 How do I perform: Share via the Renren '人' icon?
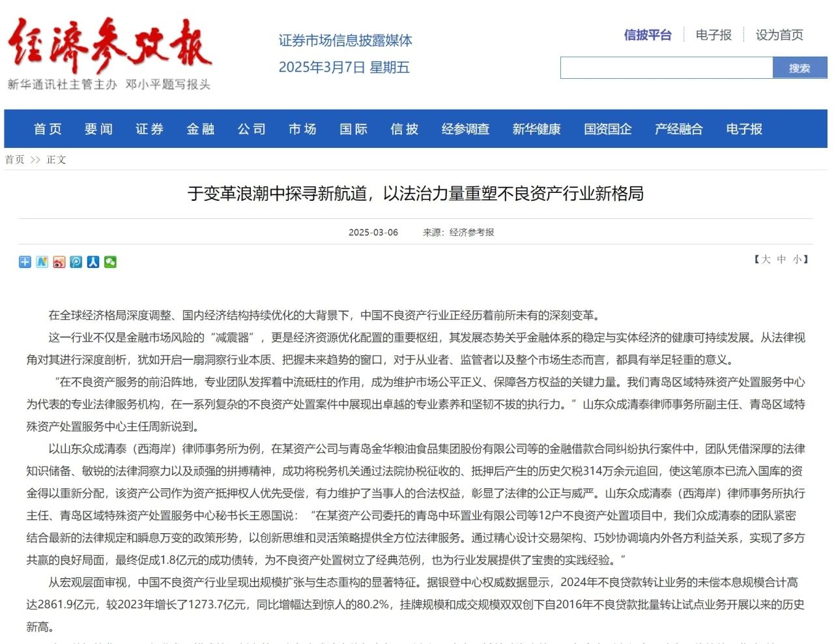[93, 262]
